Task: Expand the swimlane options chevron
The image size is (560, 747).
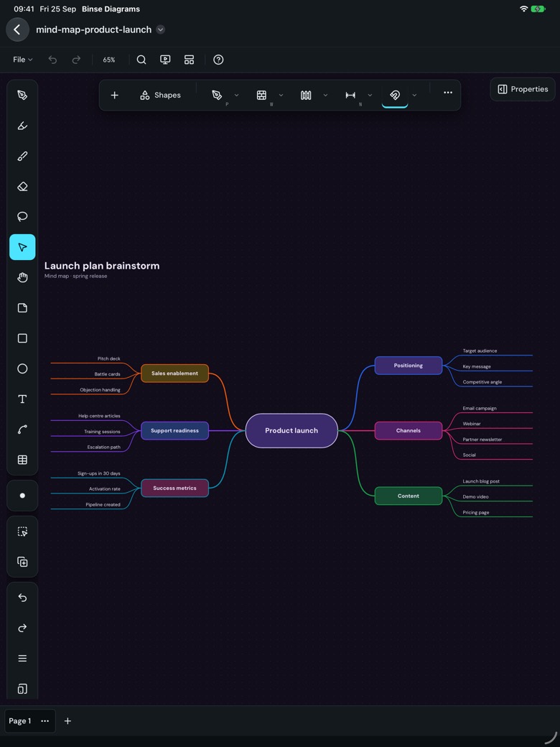Action: tap(326, 96)
